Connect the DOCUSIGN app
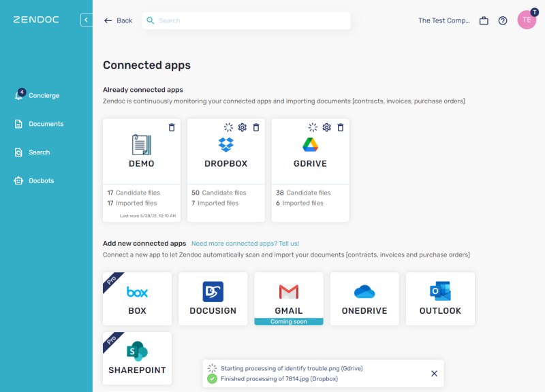545x392 pixels. click(213, 299)
